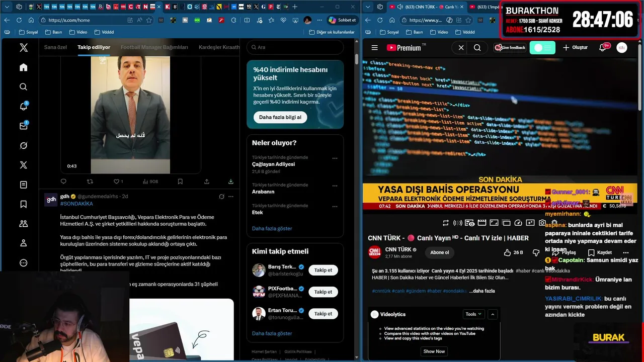Subscribe via Abone ol button

point(439,252)
